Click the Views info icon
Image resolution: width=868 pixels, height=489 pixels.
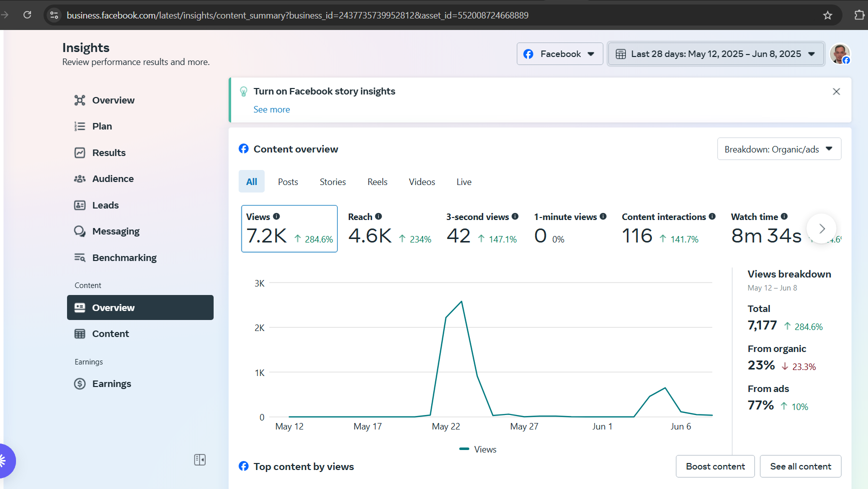276,216
